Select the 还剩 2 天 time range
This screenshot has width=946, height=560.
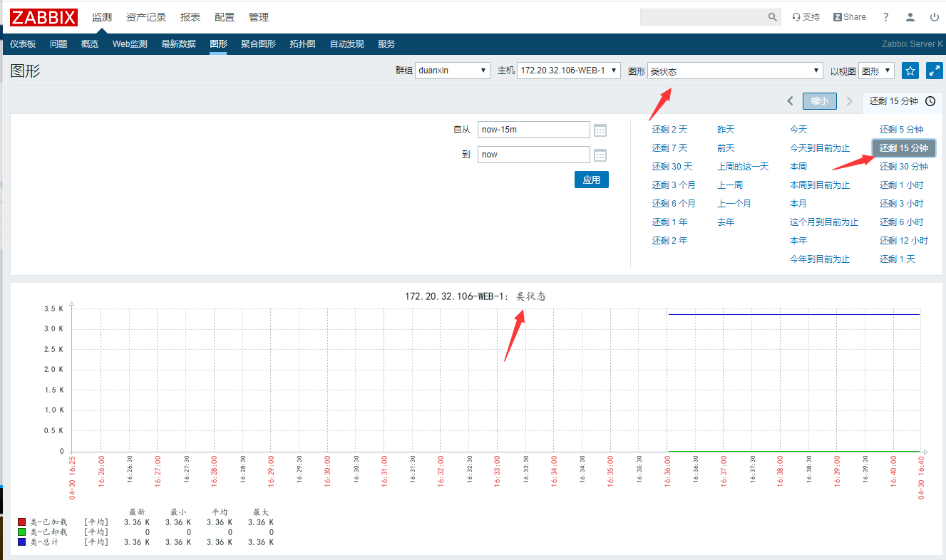click(x=670, y=130)
